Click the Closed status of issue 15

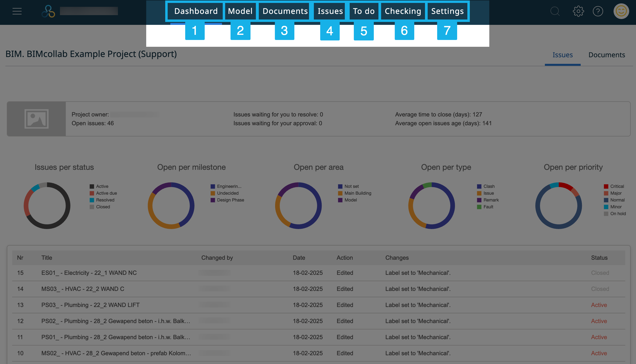pyautogui.click(x=600, y=273)
